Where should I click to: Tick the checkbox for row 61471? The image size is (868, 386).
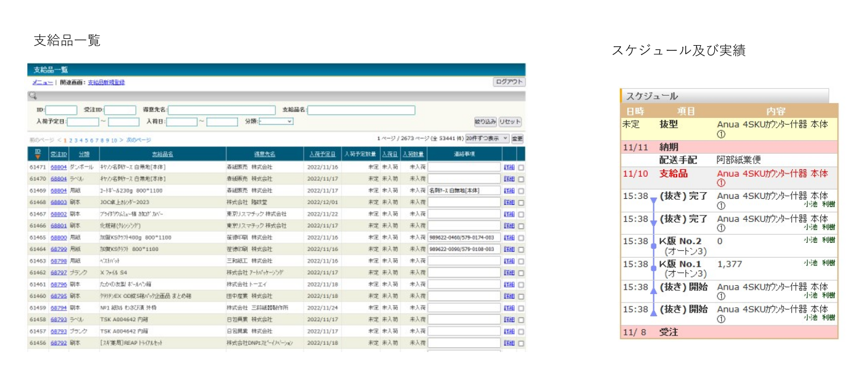(520, 167)
